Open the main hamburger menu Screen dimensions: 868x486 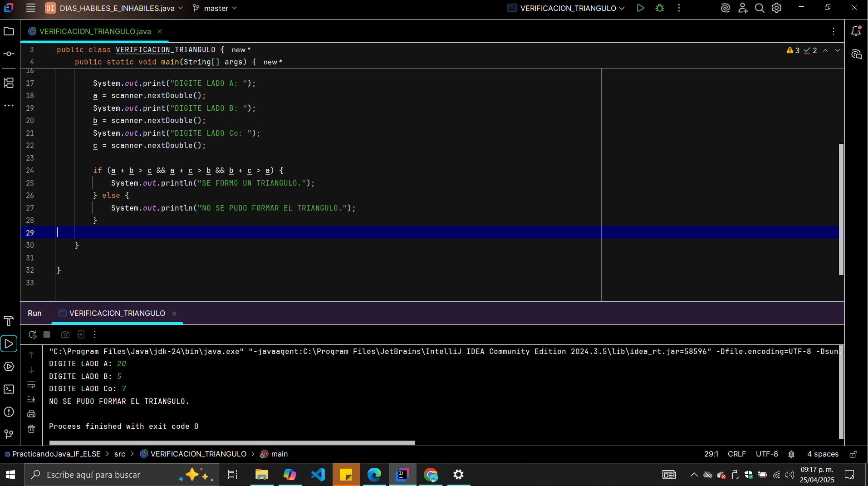[30, 8]
